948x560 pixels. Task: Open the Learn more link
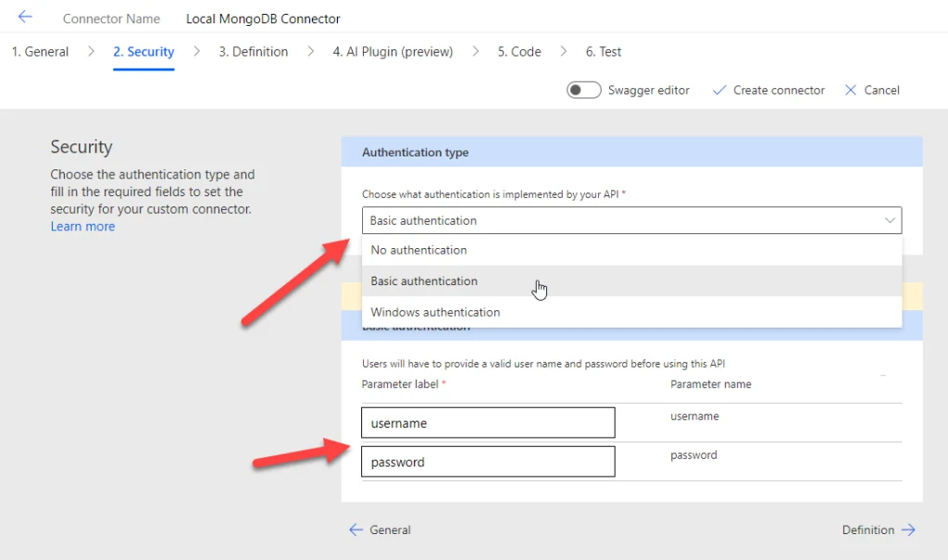coord(82,226)
